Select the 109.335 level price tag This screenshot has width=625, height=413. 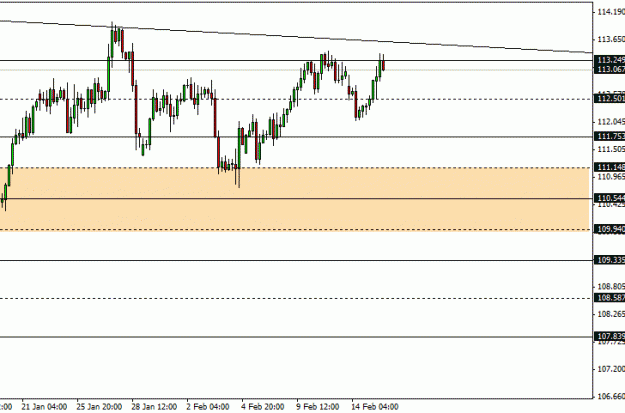pyautogui.click(x=609, y=260)
